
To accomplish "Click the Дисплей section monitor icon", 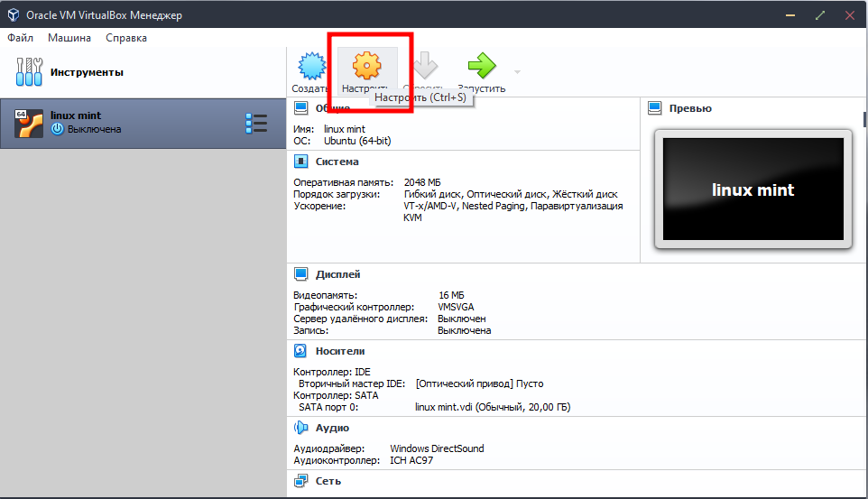I will [301, 274].
